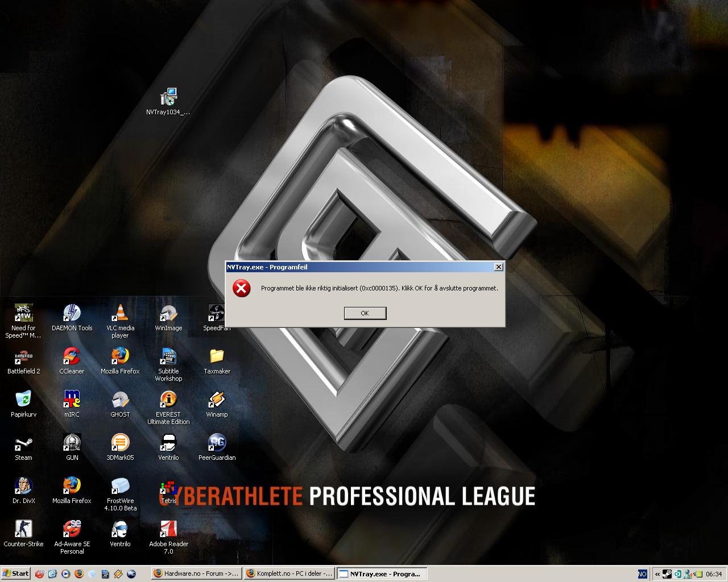This screenshot has height=582, width=728.
Task: Close the NVTray.exe Programfeil dialog
Action: click(498, 267)
